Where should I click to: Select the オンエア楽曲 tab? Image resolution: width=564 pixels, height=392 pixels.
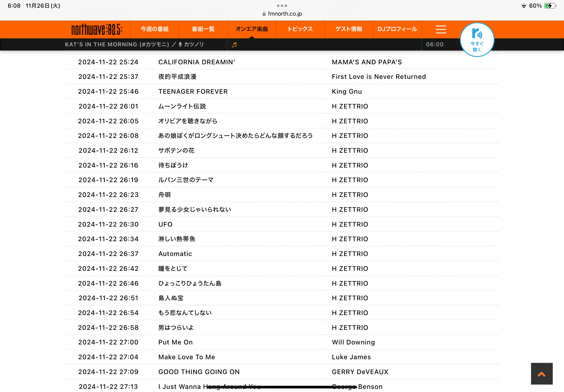[x=251, y=29]
